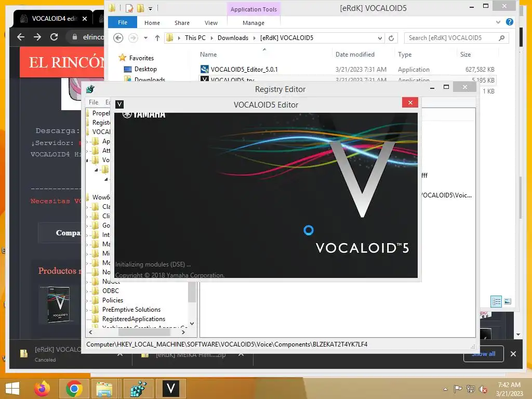Refresh the Explorer folder view
This screenshot has width=532, height=399.
tap(391, 38)
